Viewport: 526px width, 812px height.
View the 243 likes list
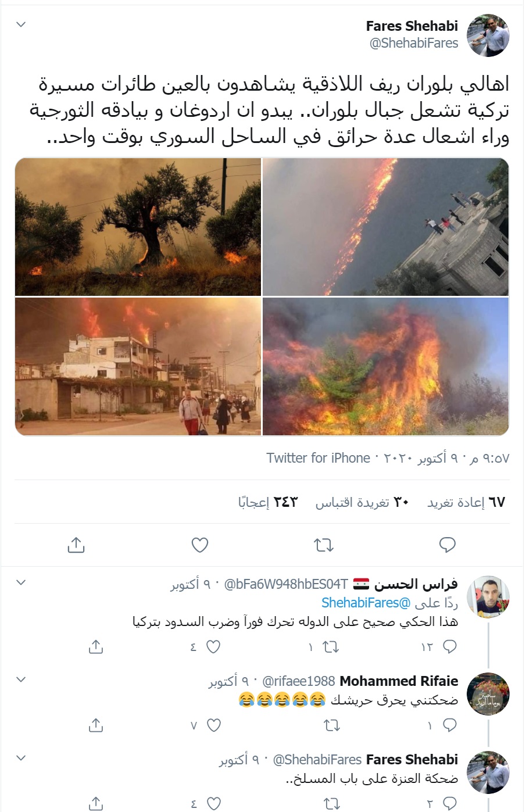pos(268,502)
